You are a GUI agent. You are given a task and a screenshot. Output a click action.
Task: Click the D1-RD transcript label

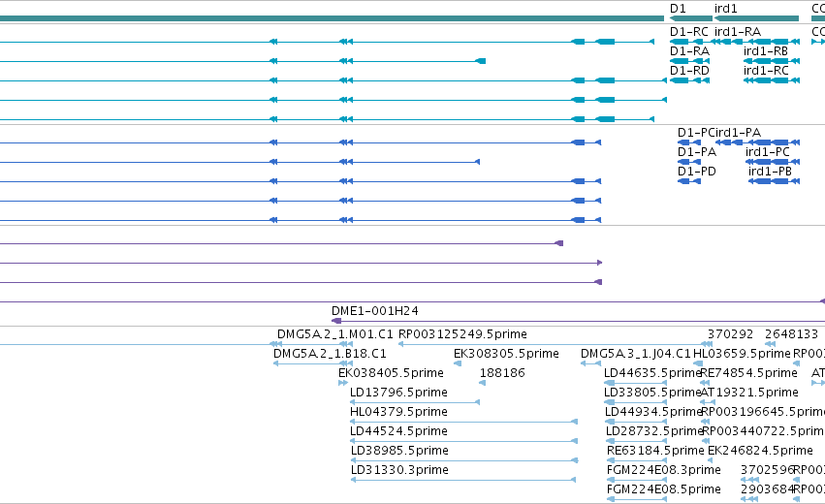point(689,71)
